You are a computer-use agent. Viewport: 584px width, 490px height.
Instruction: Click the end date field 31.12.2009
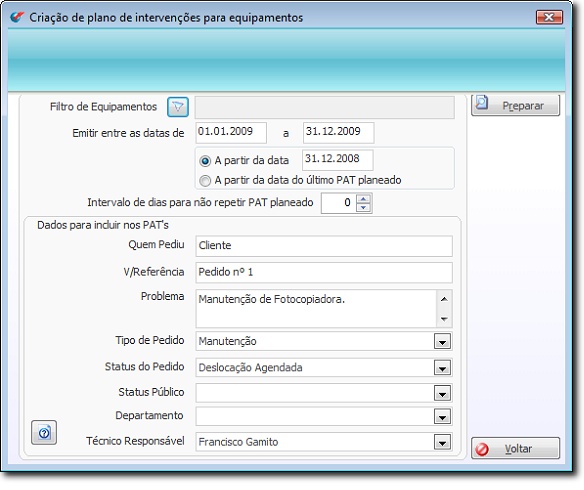click(339, 133)
